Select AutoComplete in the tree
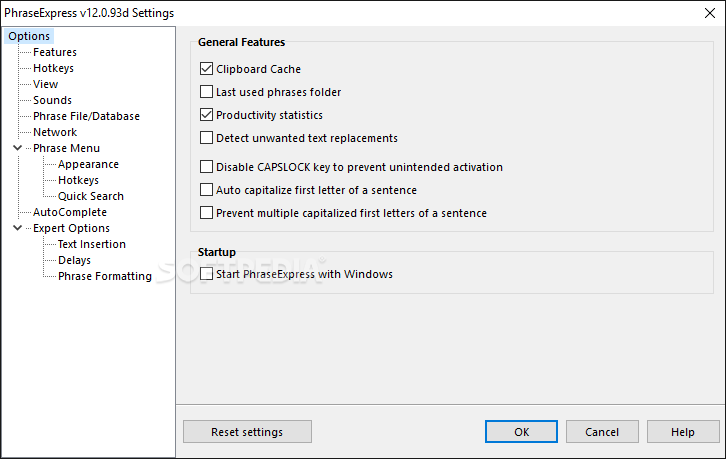The image size is (726, 459). 69,212
